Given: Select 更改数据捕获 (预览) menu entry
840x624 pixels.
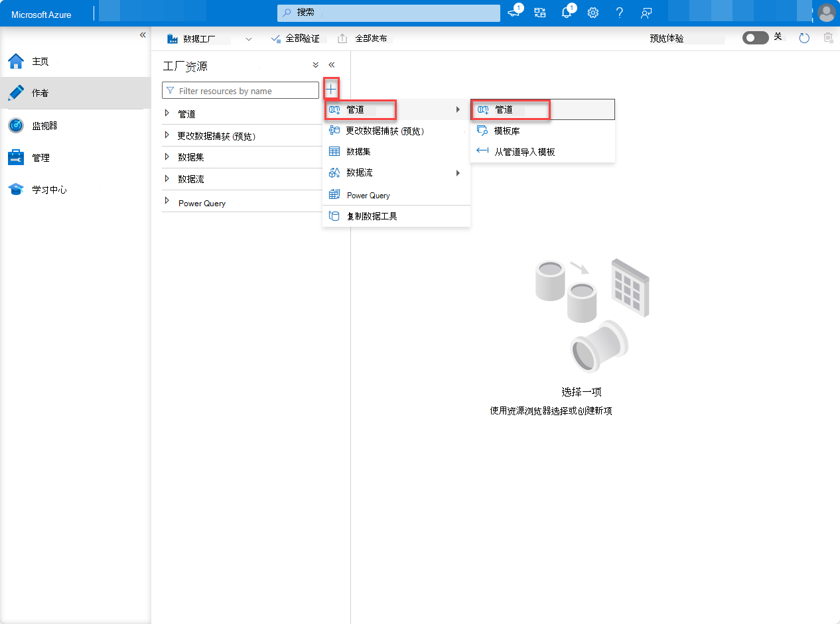Looking at the screenshot, I should pyautogui.click(x=396, y=131).
